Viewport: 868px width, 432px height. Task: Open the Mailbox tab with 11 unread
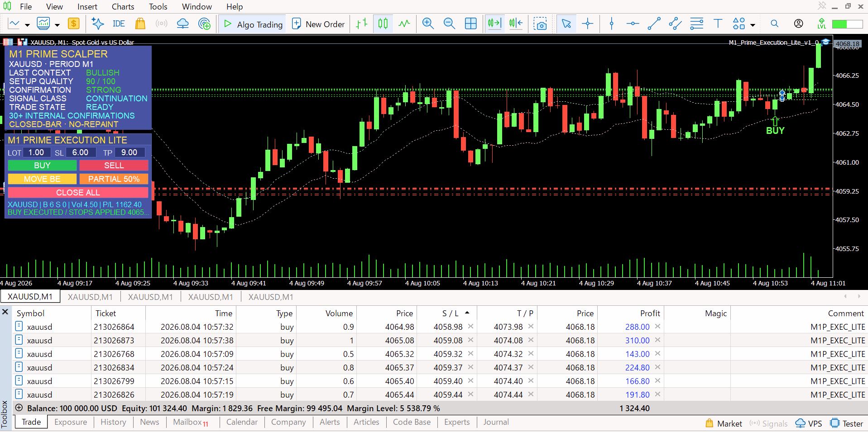(x=191, y=423)
